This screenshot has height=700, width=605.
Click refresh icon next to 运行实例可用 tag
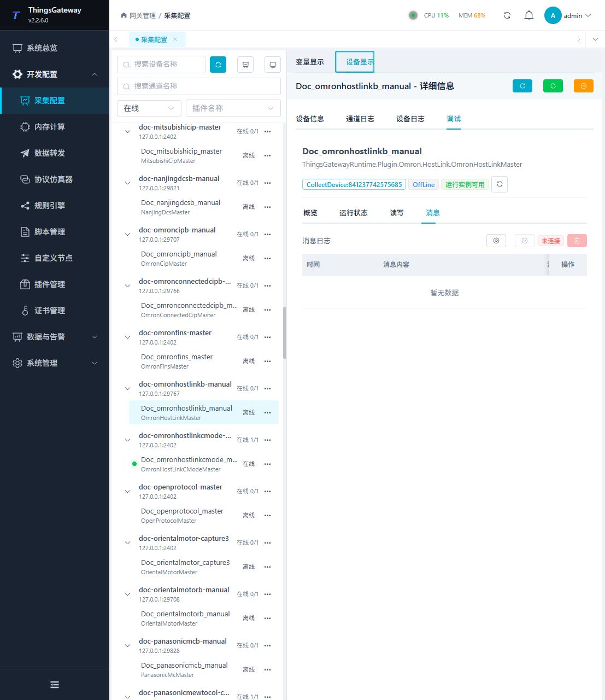coord(500,184)
